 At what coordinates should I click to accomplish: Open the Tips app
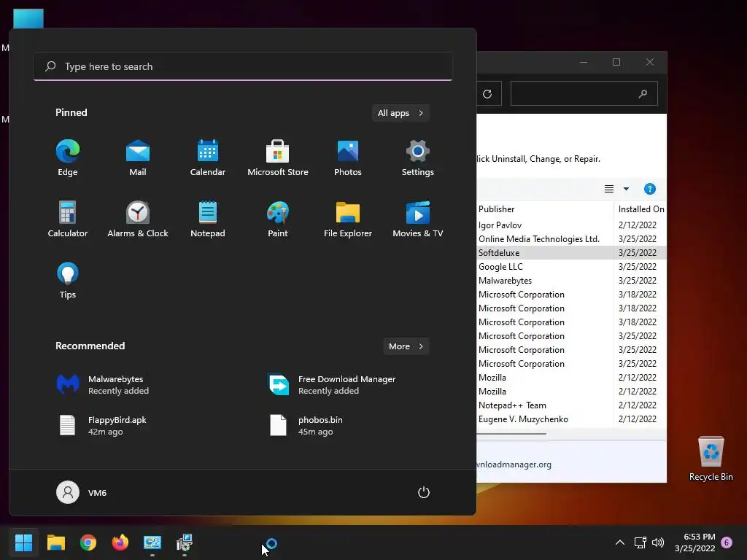(68, 281)
